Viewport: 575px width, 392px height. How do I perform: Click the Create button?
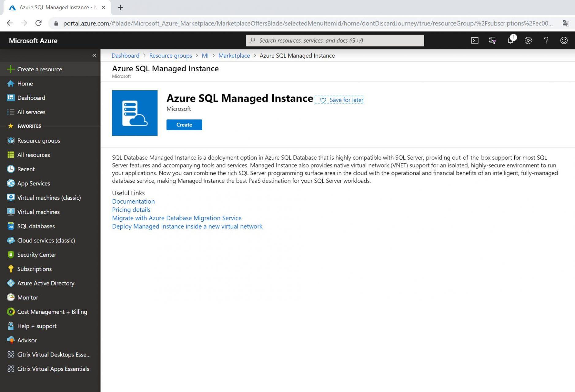[184, 125]
